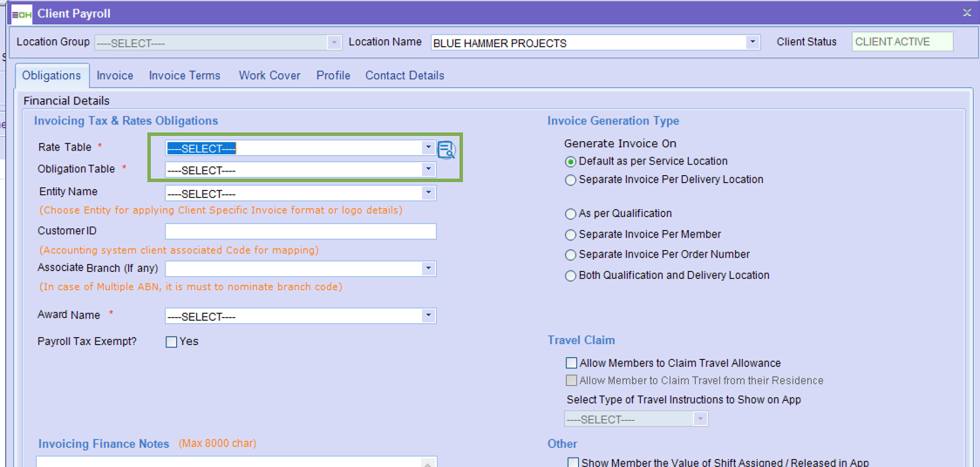Close the Client Payroll window

tap(966, 12)
